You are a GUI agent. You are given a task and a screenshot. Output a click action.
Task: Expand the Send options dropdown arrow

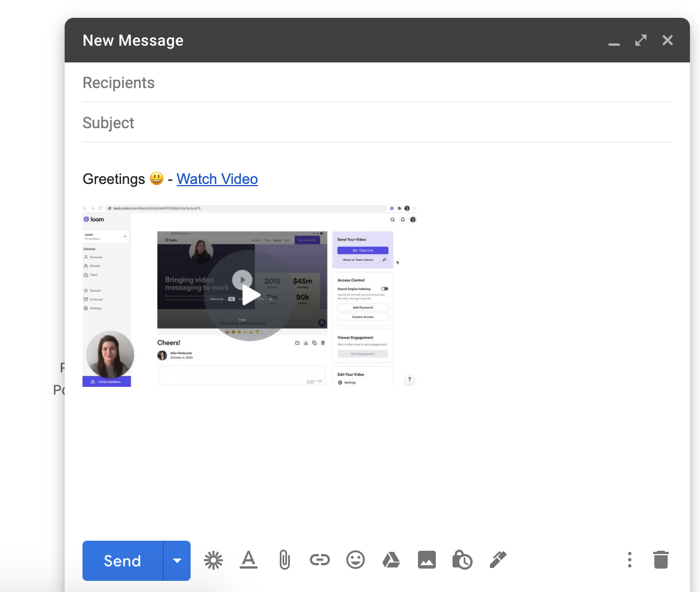[177, 561]
